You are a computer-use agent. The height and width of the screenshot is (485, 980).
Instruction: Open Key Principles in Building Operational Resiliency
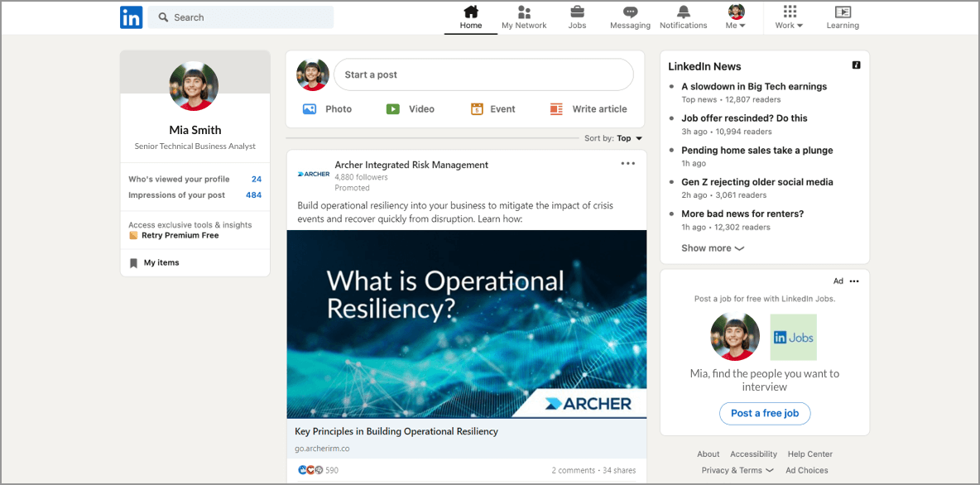396,431
